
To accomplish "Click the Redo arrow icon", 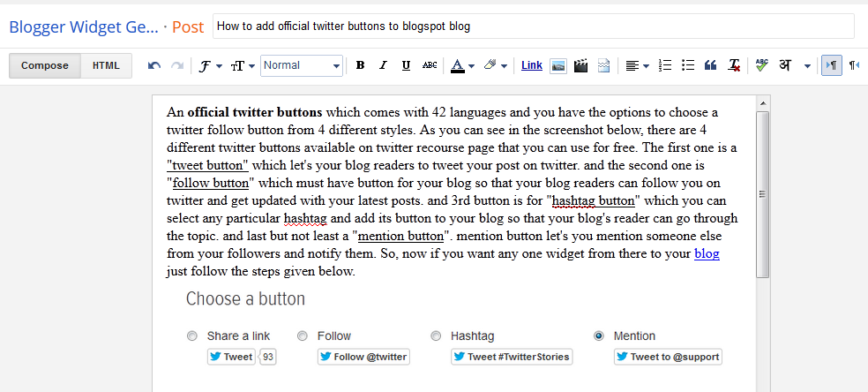I will click(177, 65).
